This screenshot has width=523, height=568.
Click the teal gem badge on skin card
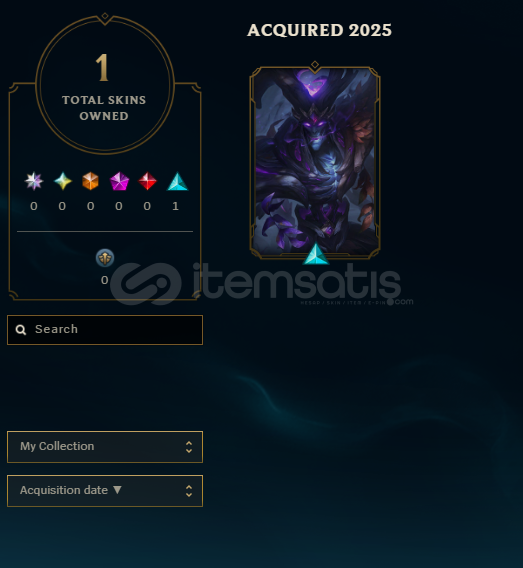[x=316, y=254]
